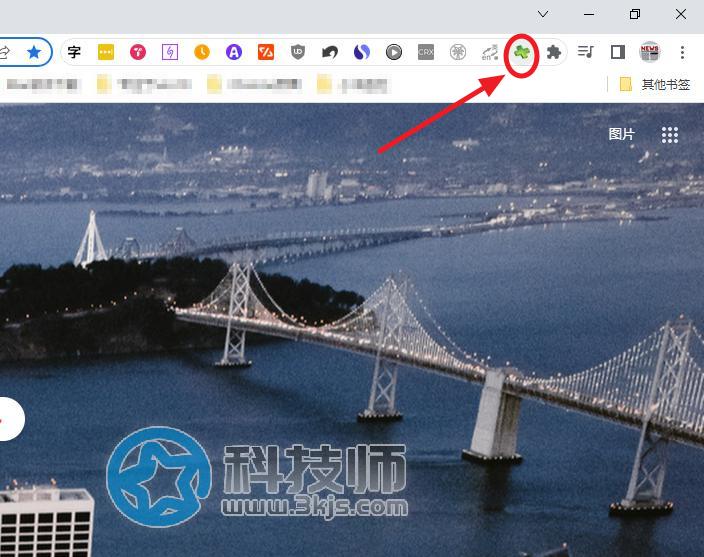
Task: Open the Chrome three-dot menu
Action: [x=682, y=52]
